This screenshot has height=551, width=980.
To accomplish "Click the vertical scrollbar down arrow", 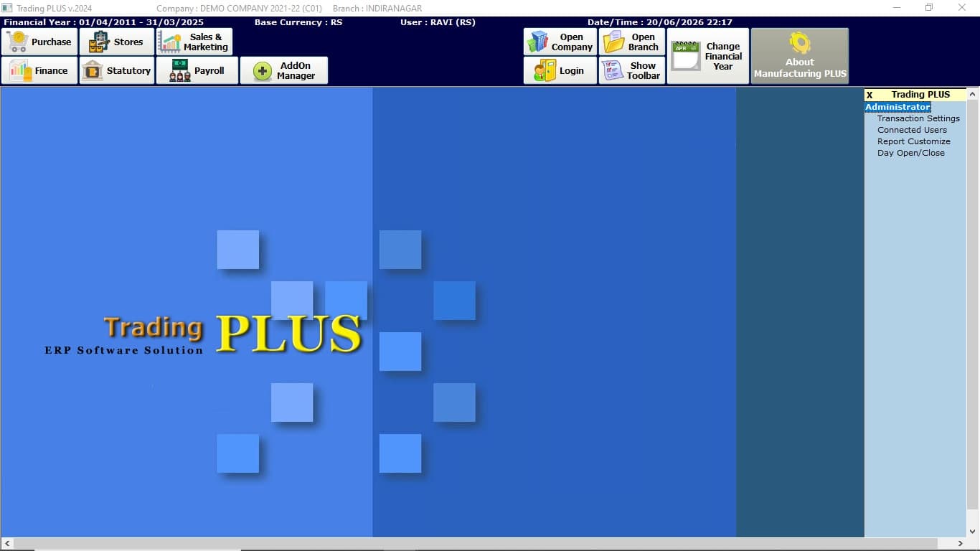I will [973, 532].
